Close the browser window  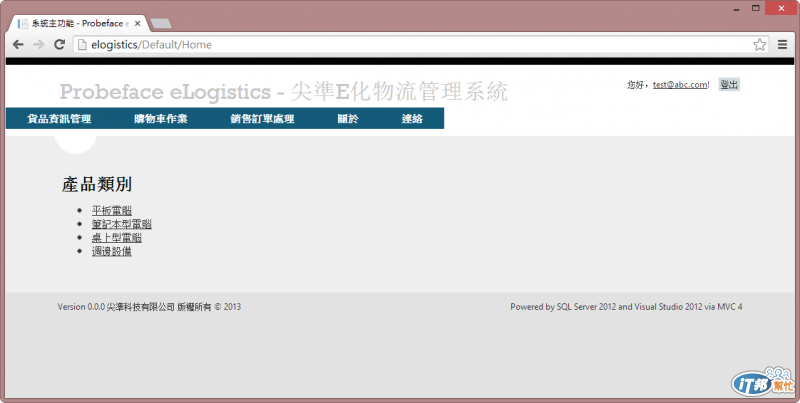click(782, 8)
